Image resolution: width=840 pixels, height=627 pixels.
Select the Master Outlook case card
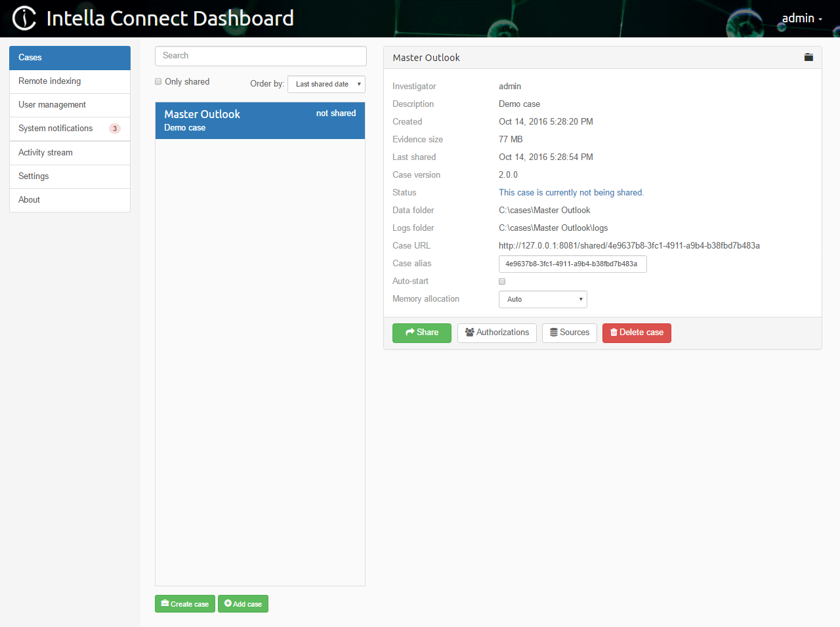(260, 121)
